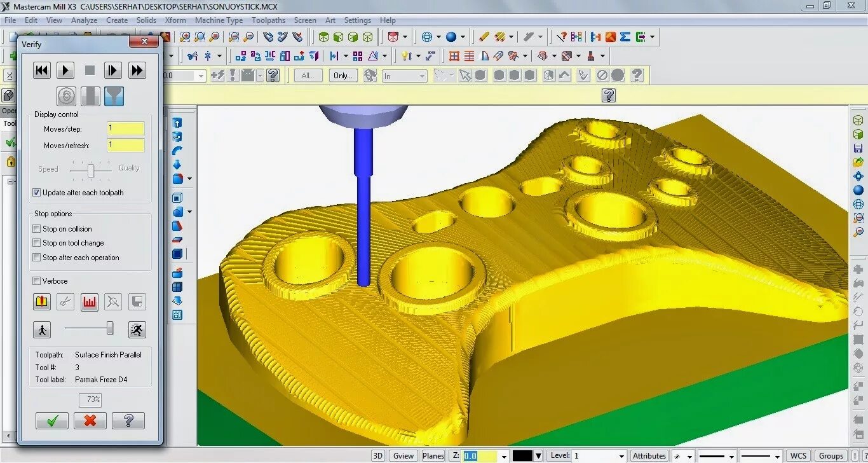The height and width of the screenshot is (463, 868).
Task: Click the Attributes button
Action: (x=649, y=455)
